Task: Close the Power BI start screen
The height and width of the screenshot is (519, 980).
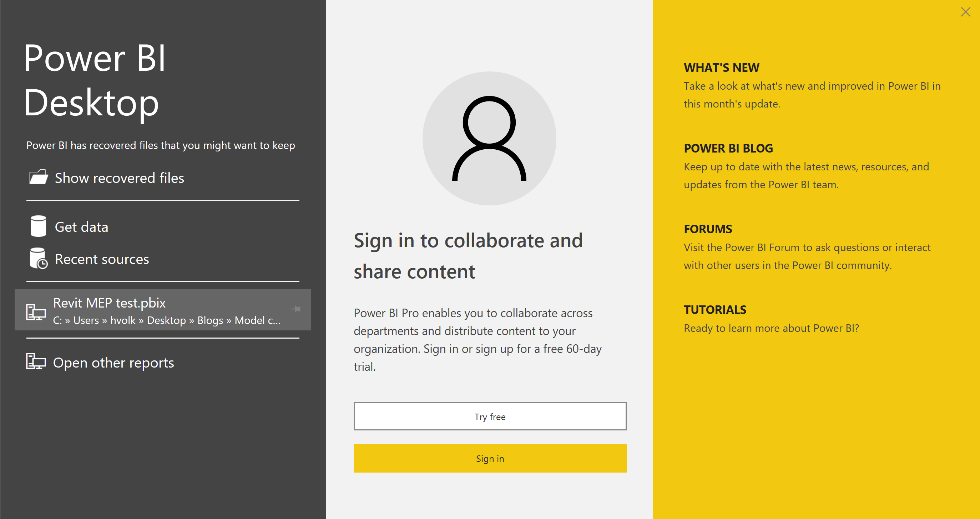Action: point(965,12)
